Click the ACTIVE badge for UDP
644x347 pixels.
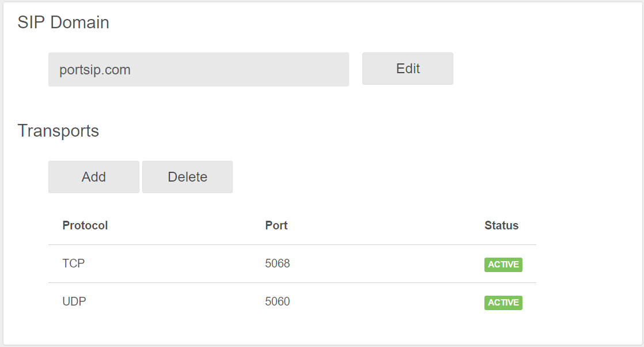click(x=503, y=303)
